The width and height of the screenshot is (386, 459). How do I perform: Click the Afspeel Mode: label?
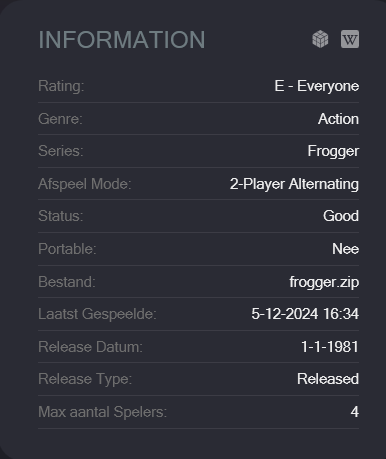coord(85,184)
